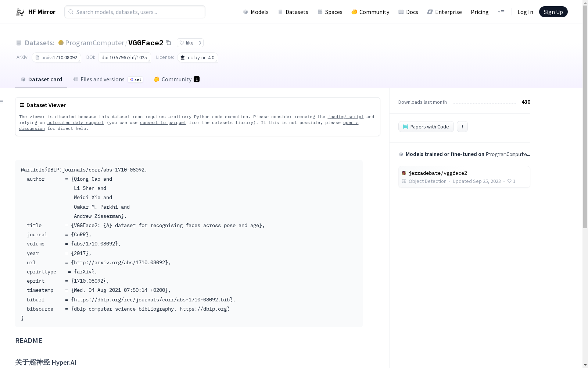
Task: Click the Object Detection task icon
Action: click(x=404, y=181)
